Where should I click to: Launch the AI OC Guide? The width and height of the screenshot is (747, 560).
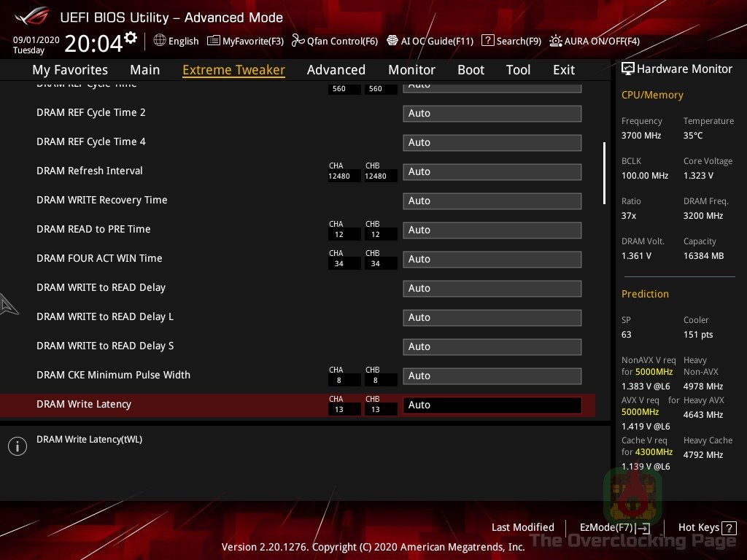pos(430,41)
